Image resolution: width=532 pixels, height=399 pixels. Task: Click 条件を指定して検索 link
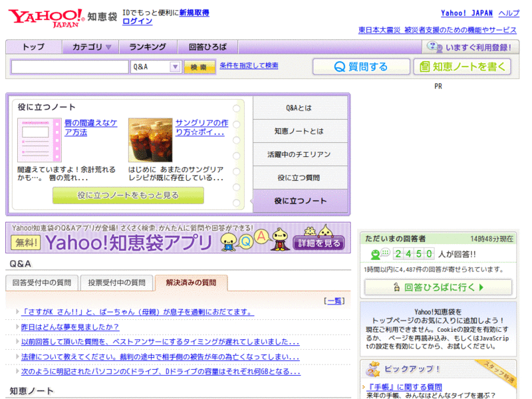tap(249, 65)
